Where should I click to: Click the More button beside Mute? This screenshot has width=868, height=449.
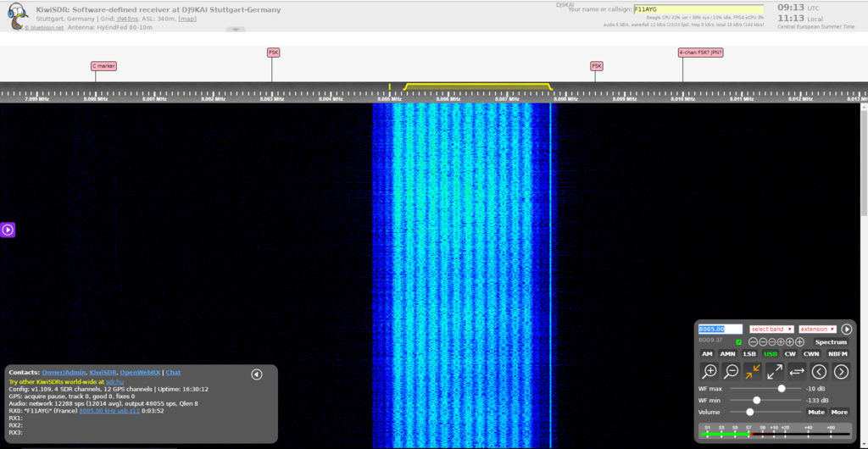coord(839,412)
